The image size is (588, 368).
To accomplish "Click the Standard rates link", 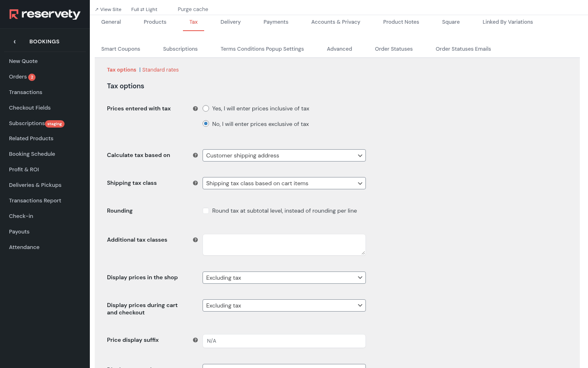I will pyautogui.click(x=160, y=70).
